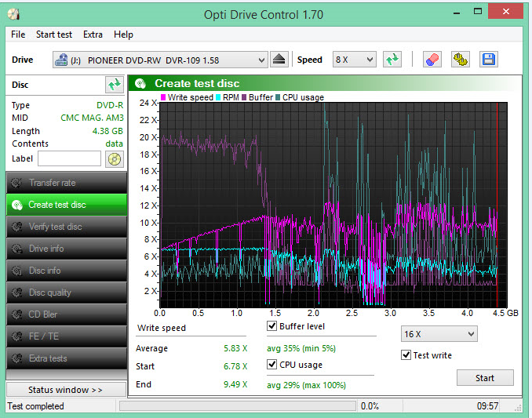Open the Extra menu
This screenshot has width=532, height=418.
pyautogui.click(x=93, y=35)
